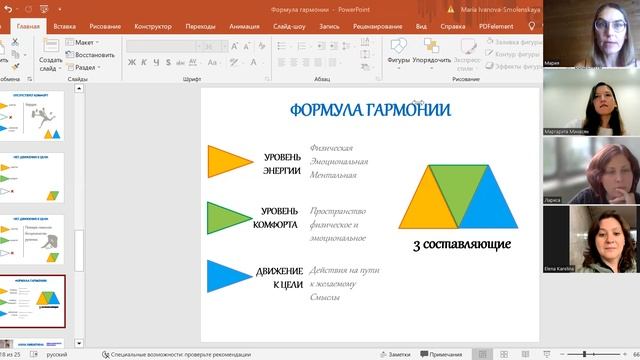Screen dimensions: 640x360
Task: Switch to the Рисование tab
Action: (x=105, y=27)
